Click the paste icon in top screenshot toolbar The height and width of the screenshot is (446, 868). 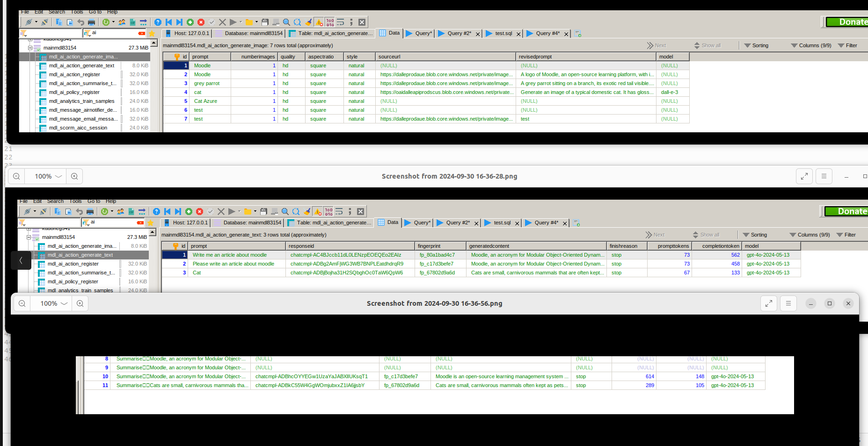pyautogui.click(x=70, y=22)
